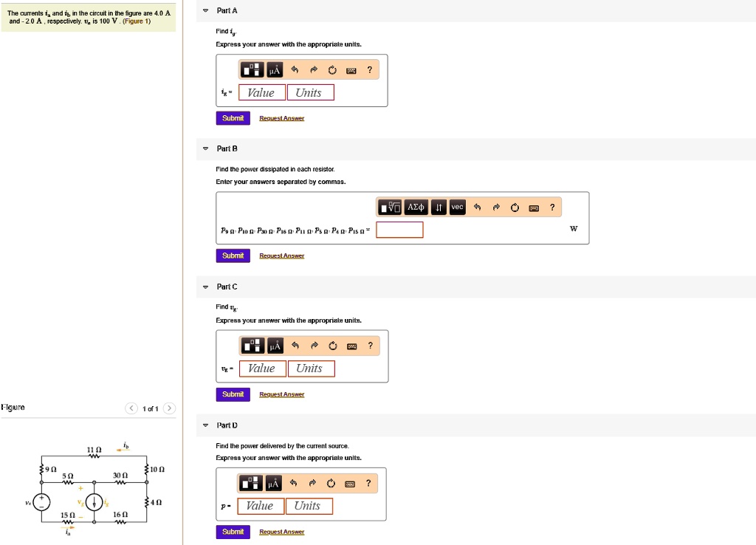This screenshot has width=756, height=545.
Task: Reset the Part A answer field
Action: (x=332, y=70)
